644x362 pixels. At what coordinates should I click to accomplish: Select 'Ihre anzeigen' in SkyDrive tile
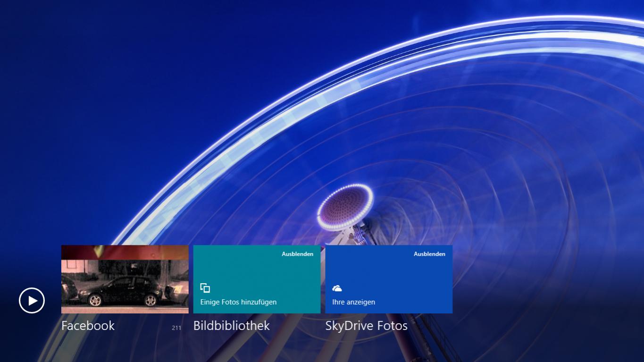(354, 302)
